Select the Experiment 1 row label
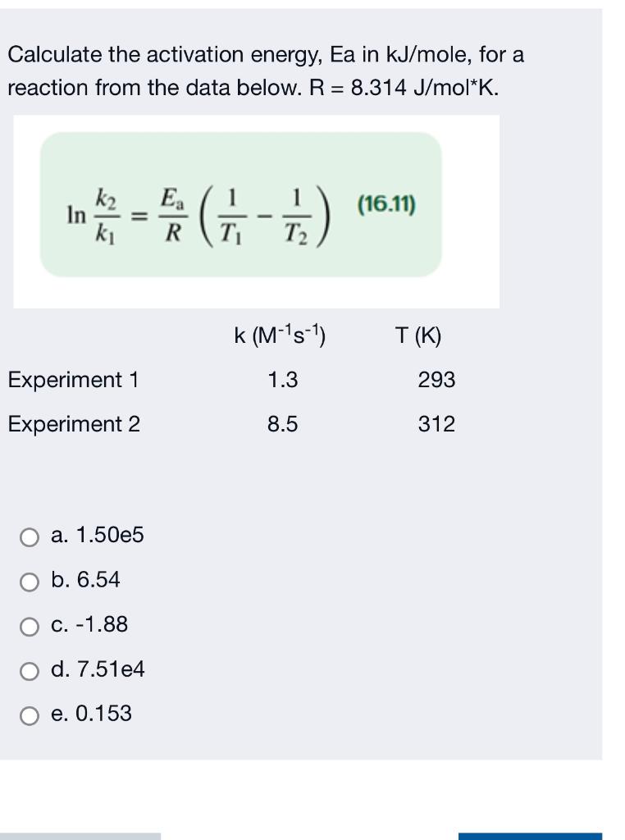Viewport: 625px width, 840px height. pyautogui.click(x=72, y=380)
